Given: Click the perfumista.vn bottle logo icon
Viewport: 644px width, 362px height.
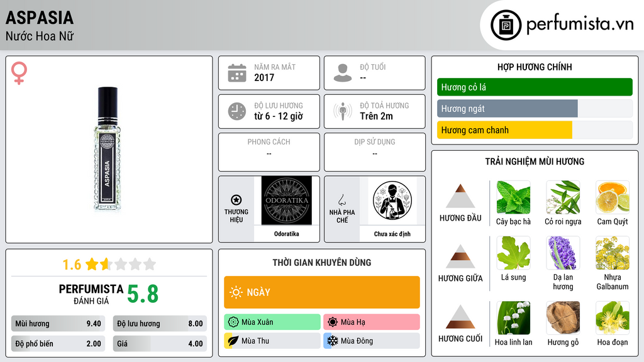Looking at the screenshot, I should pos(506,25).
